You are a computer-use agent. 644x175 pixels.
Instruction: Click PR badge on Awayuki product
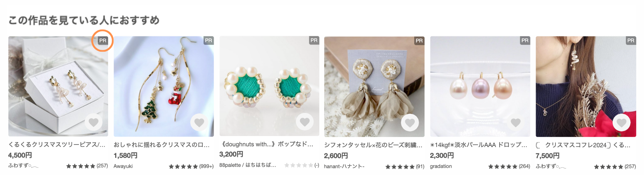pyautogui.click(x=208, y=40)
